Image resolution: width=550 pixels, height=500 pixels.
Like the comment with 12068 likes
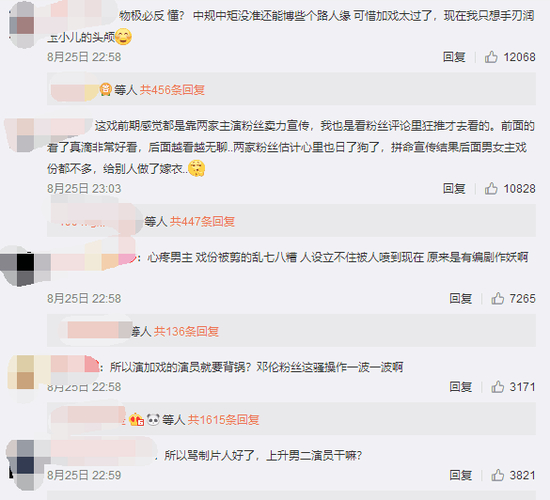[491, 57]
